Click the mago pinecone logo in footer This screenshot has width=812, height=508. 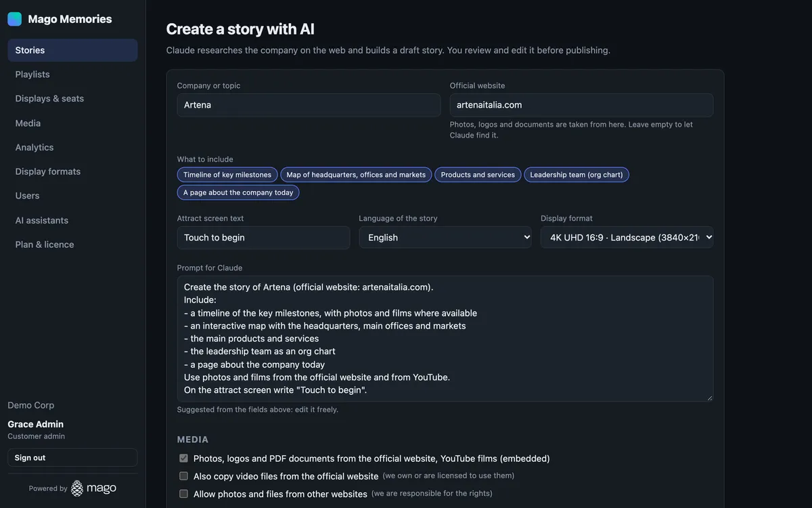coord(93,488)
